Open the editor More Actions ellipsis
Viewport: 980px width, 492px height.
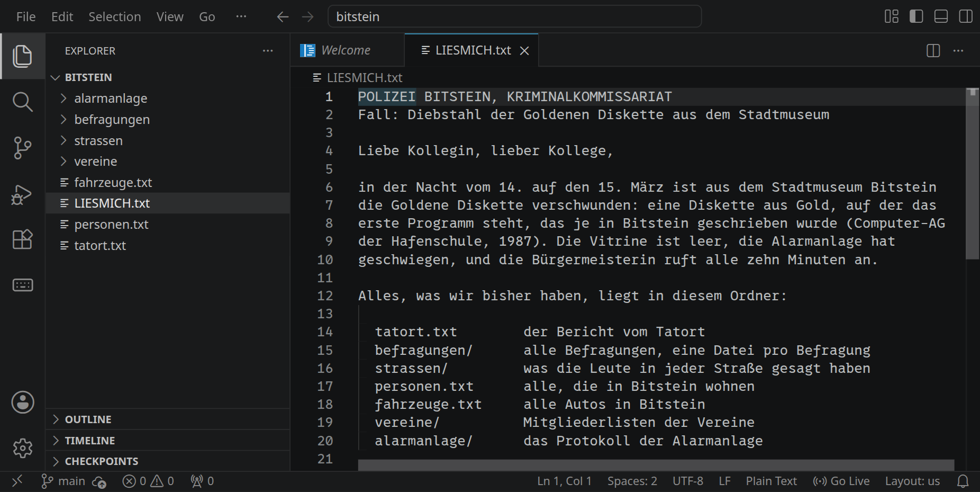(x=958, y=51)
